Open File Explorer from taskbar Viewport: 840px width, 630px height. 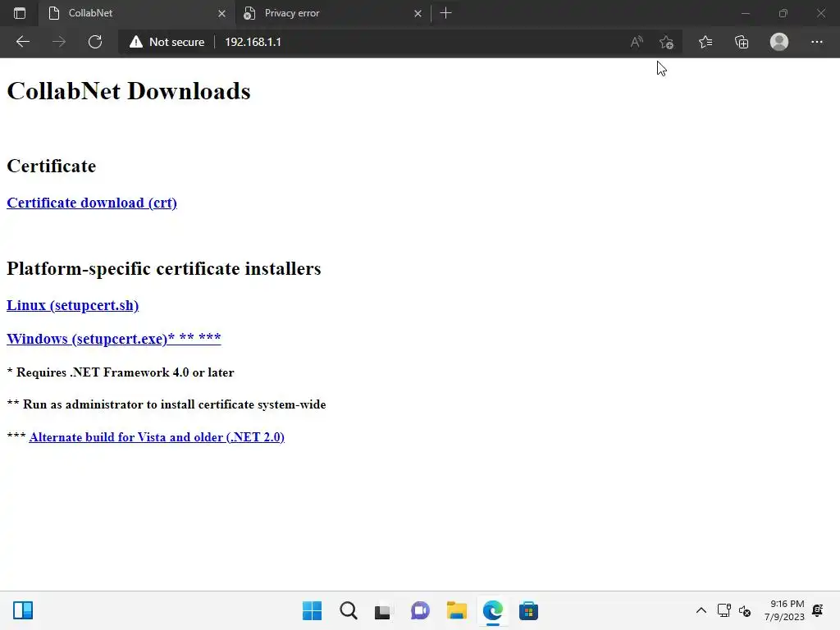(x=456, y=610)
